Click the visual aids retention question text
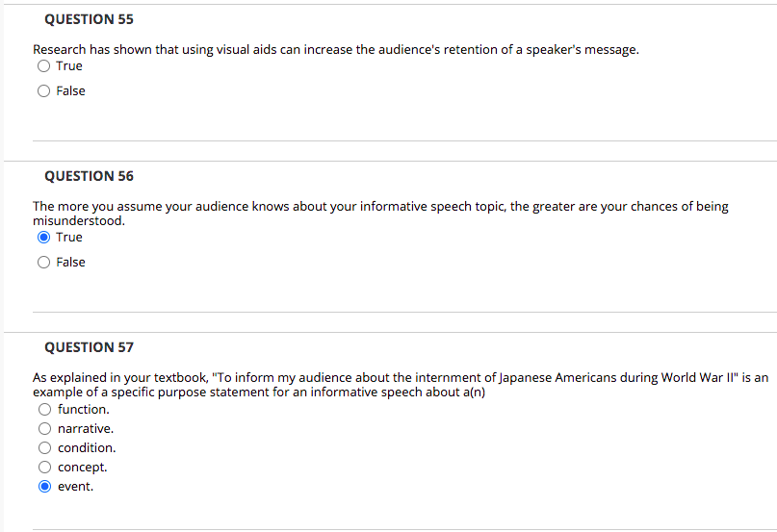The width and height of the screenshot is (777, 532). coord(335,49)
